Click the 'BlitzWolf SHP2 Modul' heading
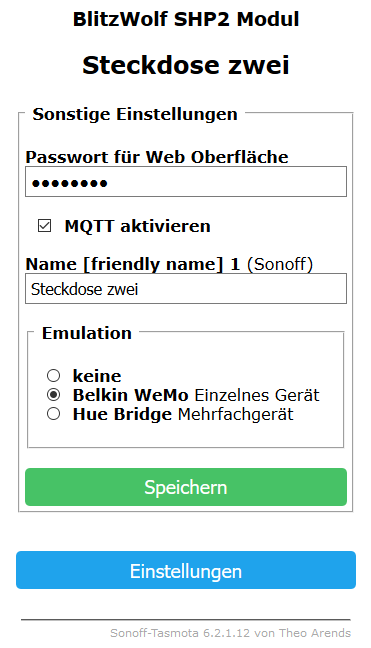 point(186,19)
